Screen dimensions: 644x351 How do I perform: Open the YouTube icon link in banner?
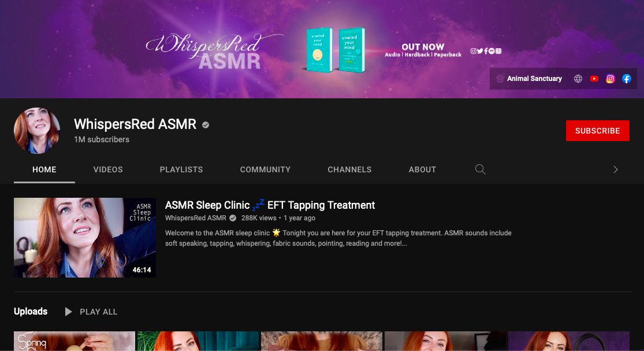594,79
